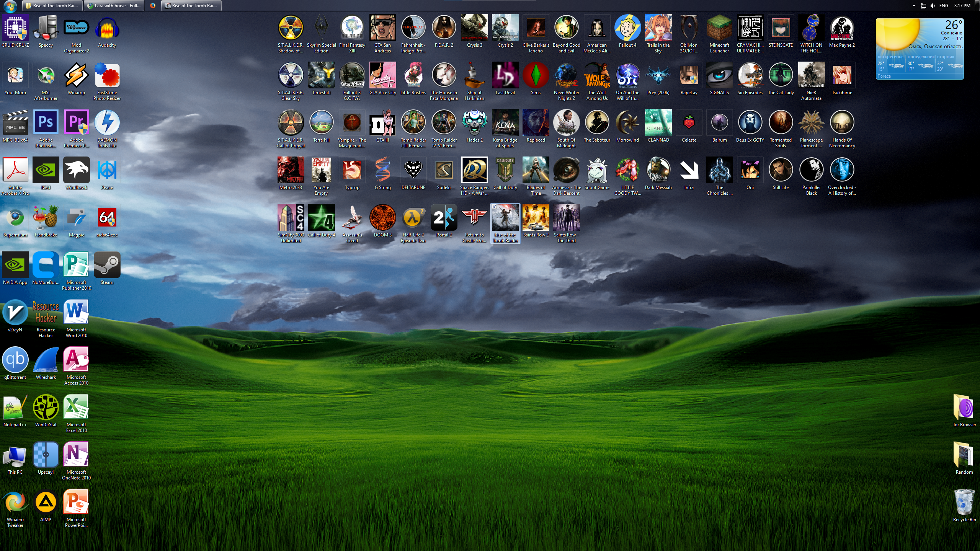Select the Winamp desktop icon
The image size is (980, 551).
click(x=77, y=75)
